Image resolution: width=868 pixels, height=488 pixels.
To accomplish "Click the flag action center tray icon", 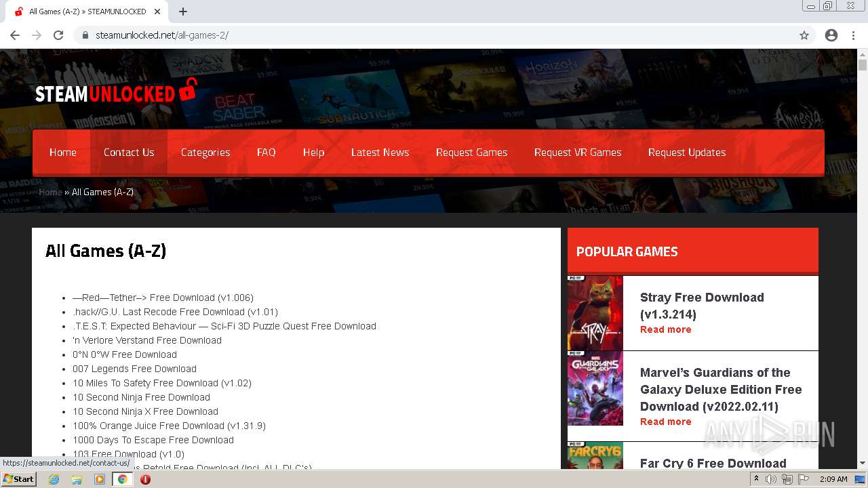I will click(802, 479).
